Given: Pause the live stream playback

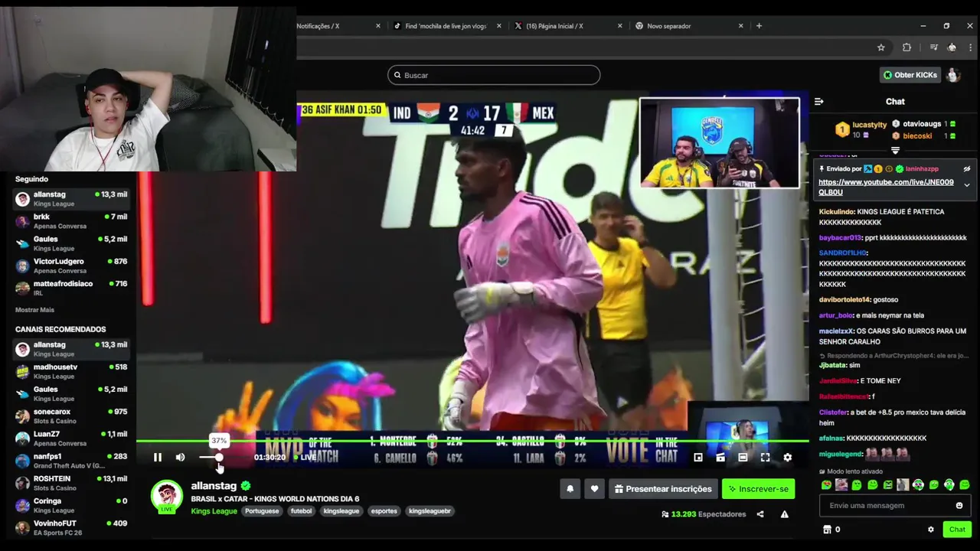Looking at the screenshot, I should [x=158, y=458].
